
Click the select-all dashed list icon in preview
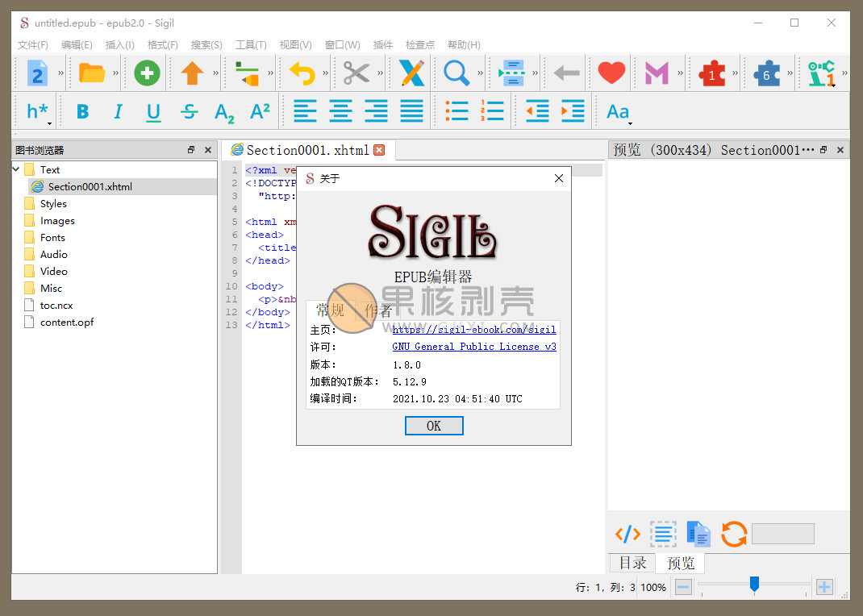click(663, 534)
